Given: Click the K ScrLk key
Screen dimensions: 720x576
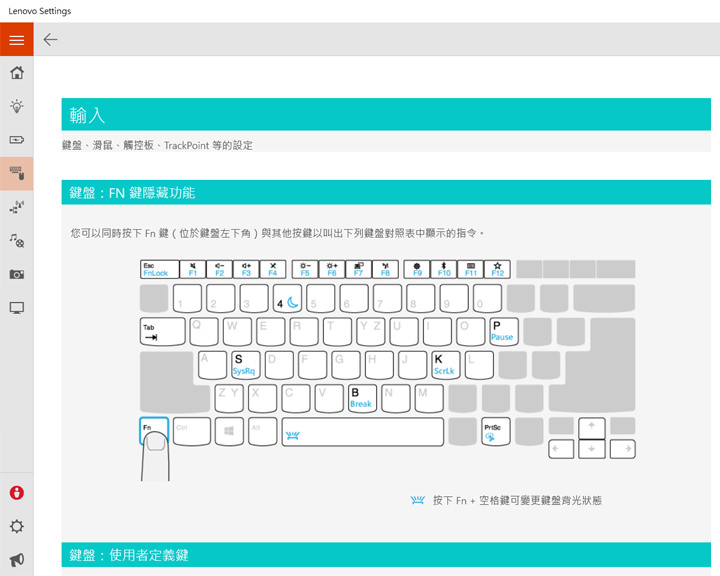Looking at the screenshot, I should [x=445, y=365].
